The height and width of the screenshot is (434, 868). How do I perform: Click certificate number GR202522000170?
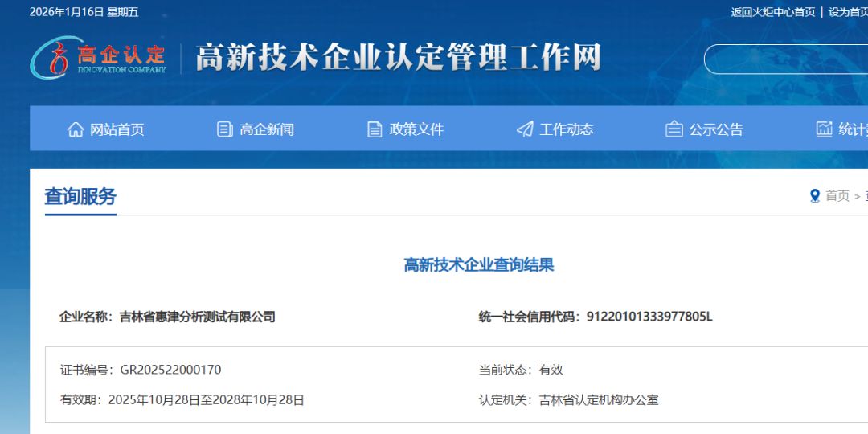click(170, 370)
